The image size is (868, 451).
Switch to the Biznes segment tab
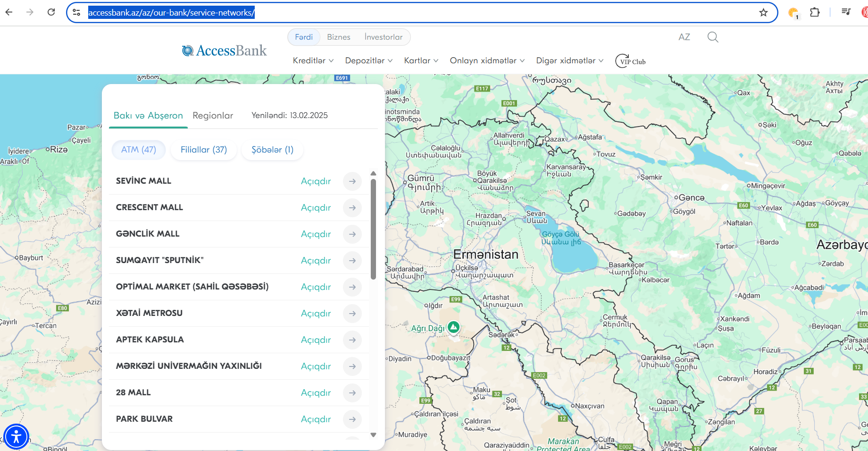tap(339, 37)
